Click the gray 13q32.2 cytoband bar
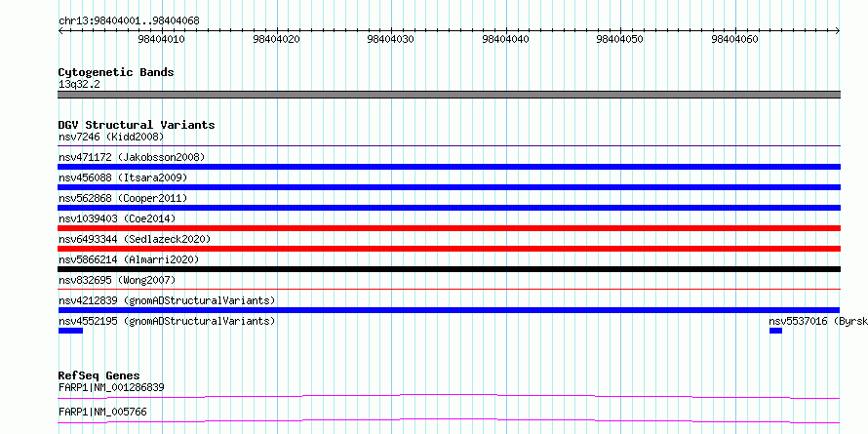Screen dimensions: 868x434 [449, 95]
